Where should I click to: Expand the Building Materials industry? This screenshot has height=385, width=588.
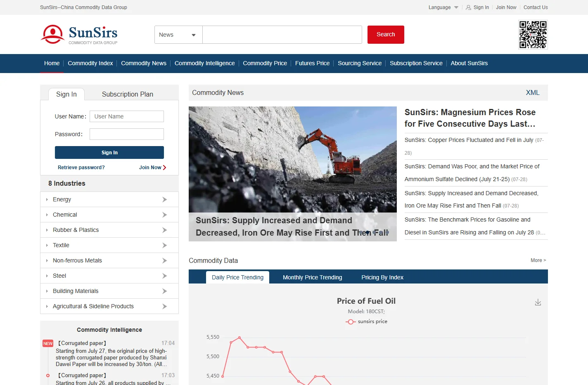pos(109,291)
